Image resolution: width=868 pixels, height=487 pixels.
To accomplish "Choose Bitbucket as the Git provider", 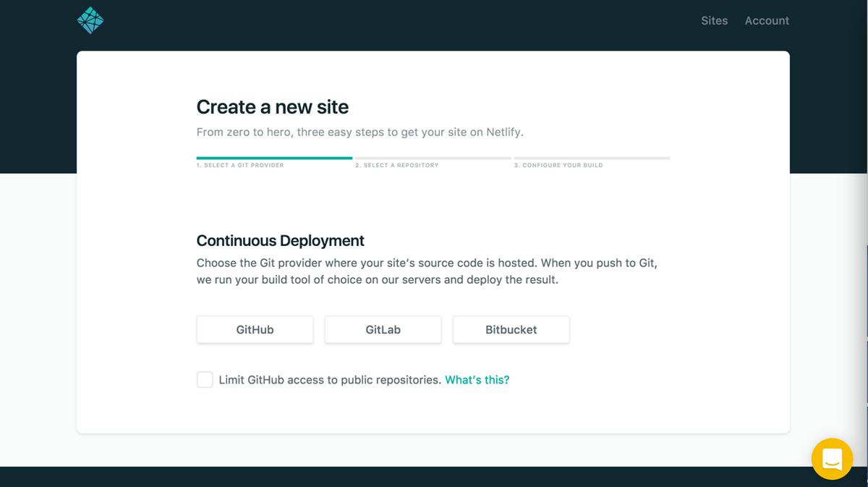I will (x=511, y=329).
